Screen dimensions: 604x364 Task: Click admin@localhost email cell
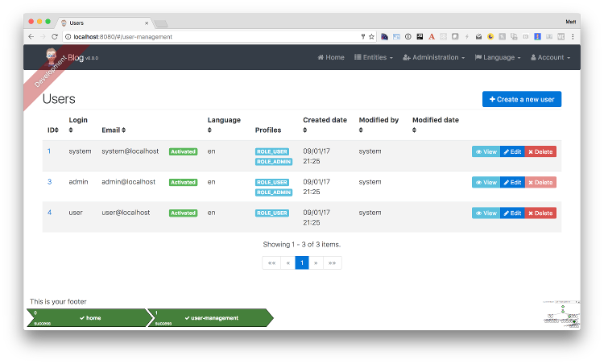(x=129, y=182)
